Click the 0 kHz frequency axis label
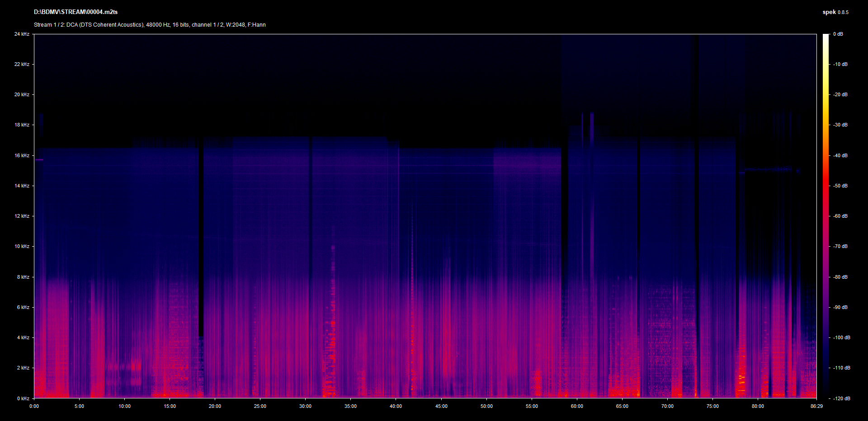The width and height of the screenshot is (868, 421). click(23, 398)
